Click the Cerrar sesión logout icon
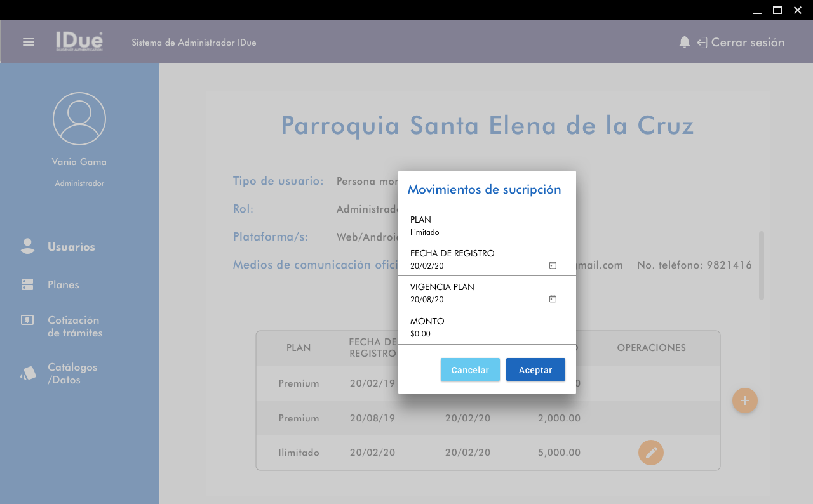The image size is (813, 504). click(702, 43)
